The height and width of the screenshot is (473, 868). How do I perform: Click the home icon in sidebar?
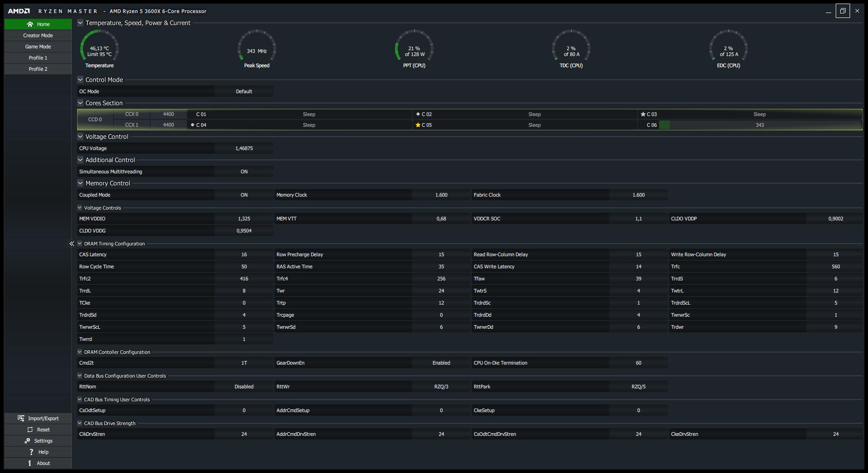click(30, 24)
